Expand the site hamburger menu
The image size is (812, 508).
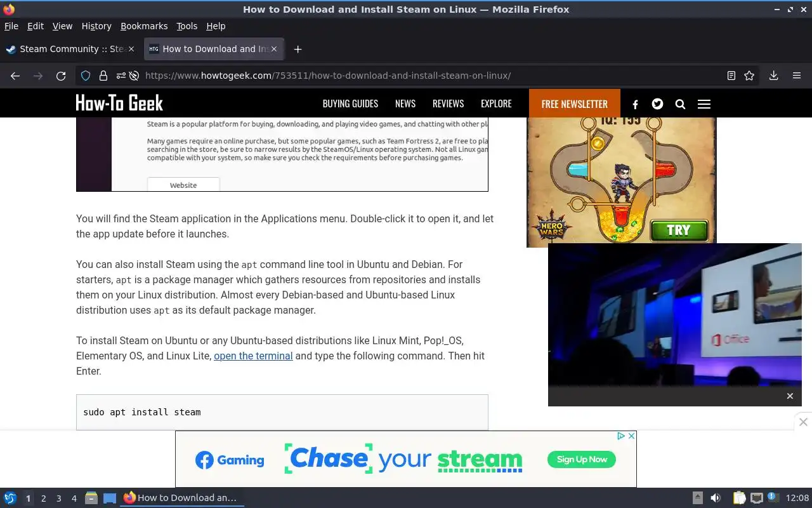point(704,104)
